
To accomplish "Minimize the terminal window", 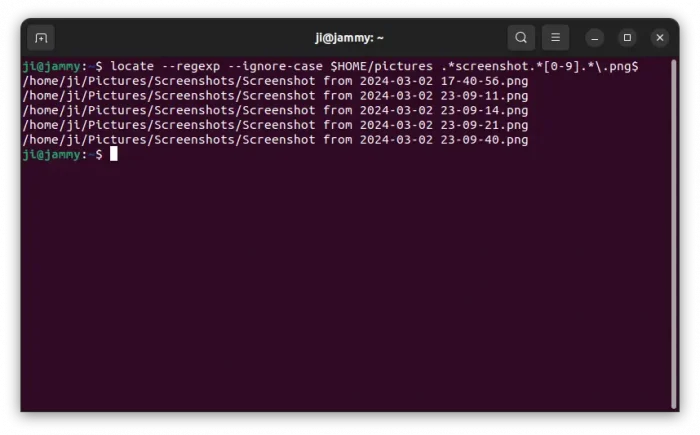I will click(596, 38).
